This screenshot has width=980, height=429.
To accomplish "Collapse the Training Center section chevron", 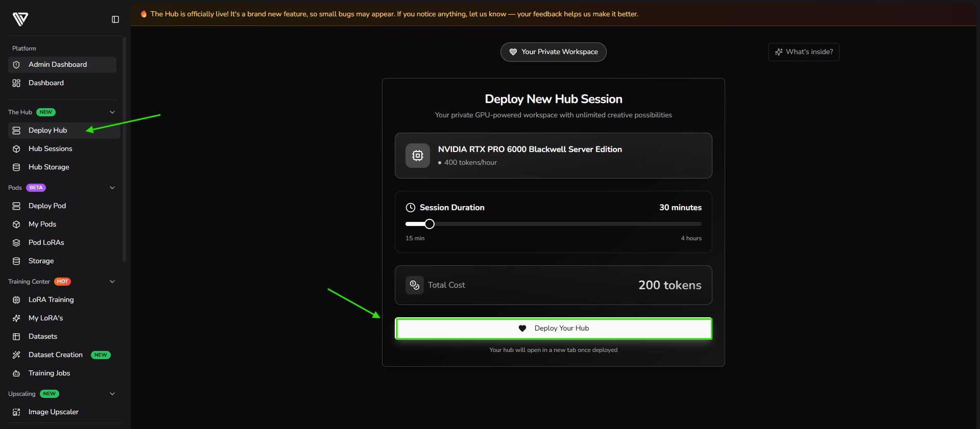I will click(x=112, y=282).
